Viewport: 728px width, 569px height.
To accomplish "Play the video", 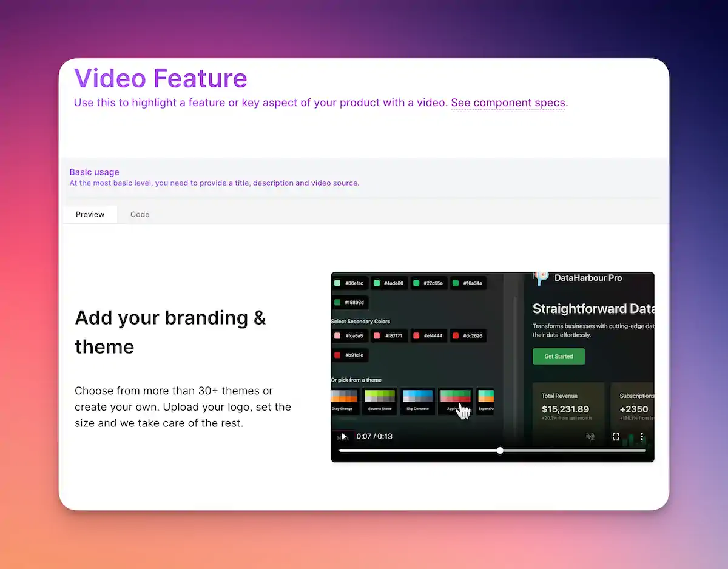I will 343,437.
